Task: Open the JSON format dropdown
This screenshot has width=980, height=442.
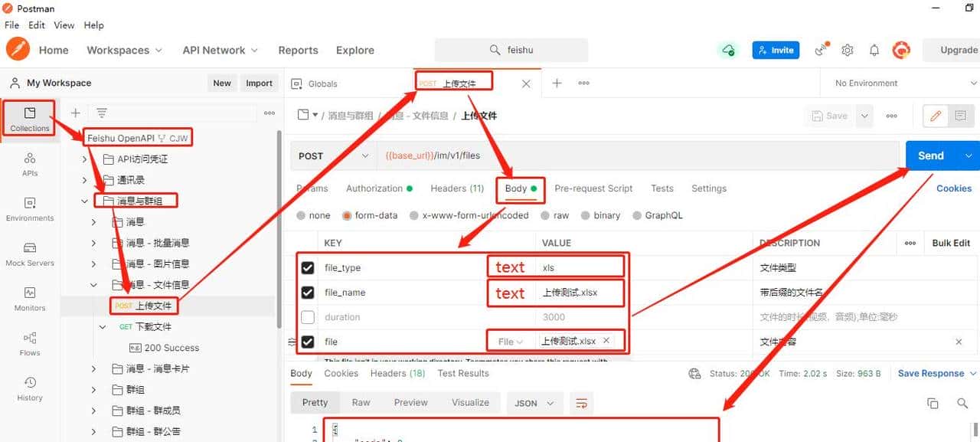Action: pyautogui.click(x=534, y=403)
